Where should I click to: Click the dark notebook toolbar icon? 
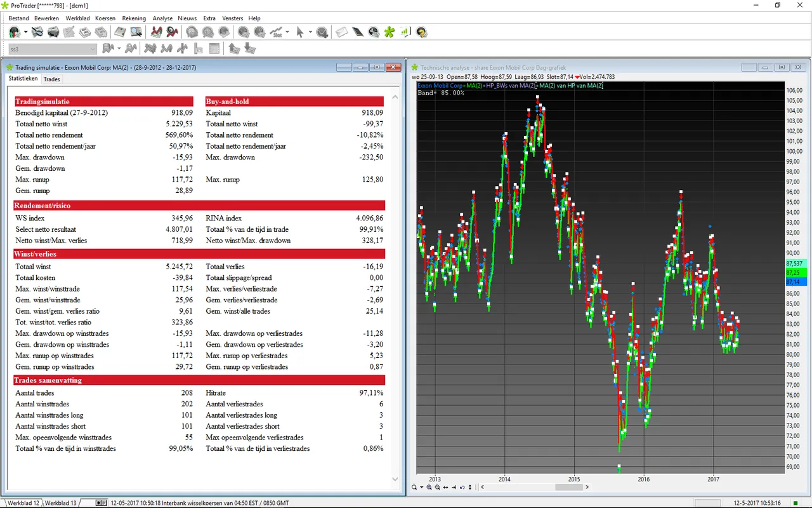(x=357, y=32)
